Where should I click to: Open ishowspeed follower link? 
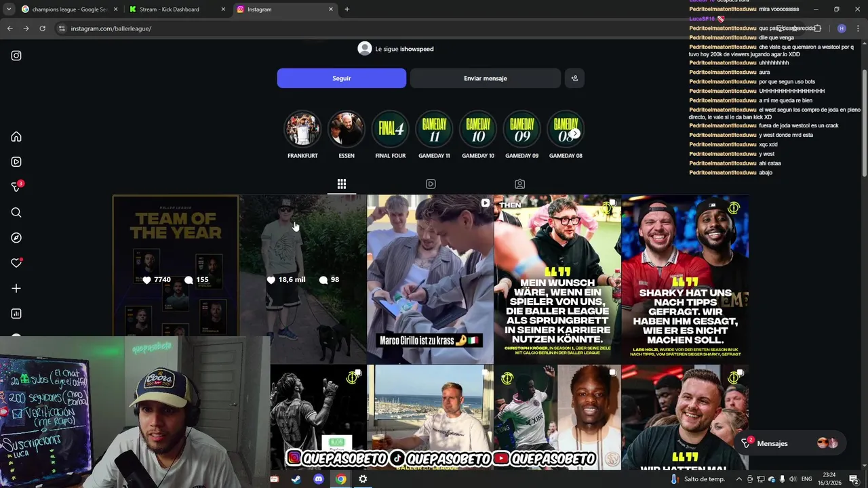point(416,49)
